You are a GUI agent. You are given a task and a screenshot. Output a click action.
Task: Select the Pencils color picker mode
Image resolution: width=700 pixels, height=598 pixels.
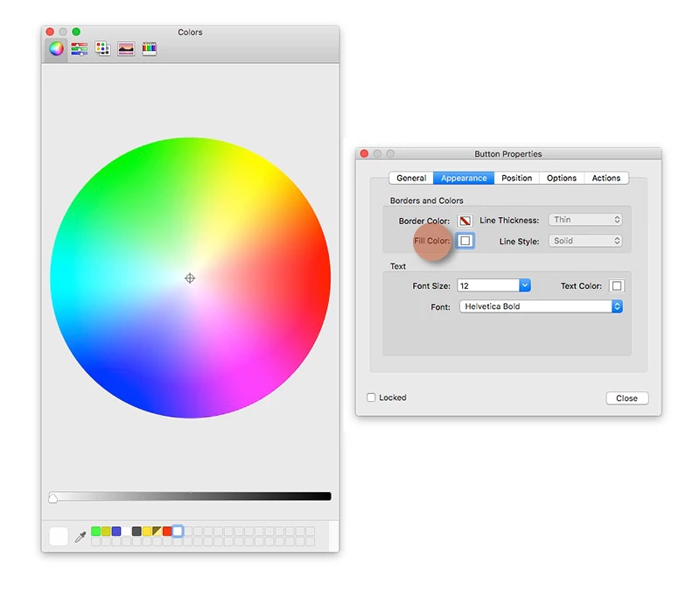[x=149, y=49]
